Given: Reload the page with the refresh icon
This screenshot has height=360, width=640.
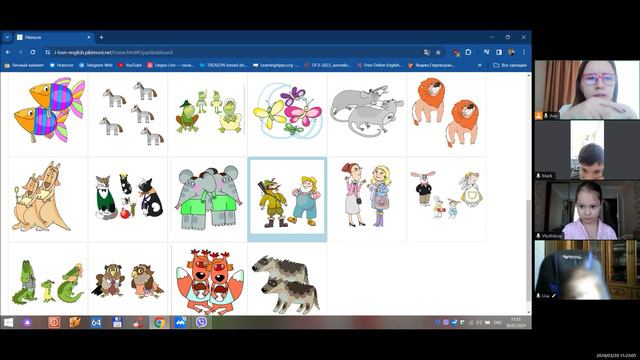Looking at the screenshot, I should 33,52.
